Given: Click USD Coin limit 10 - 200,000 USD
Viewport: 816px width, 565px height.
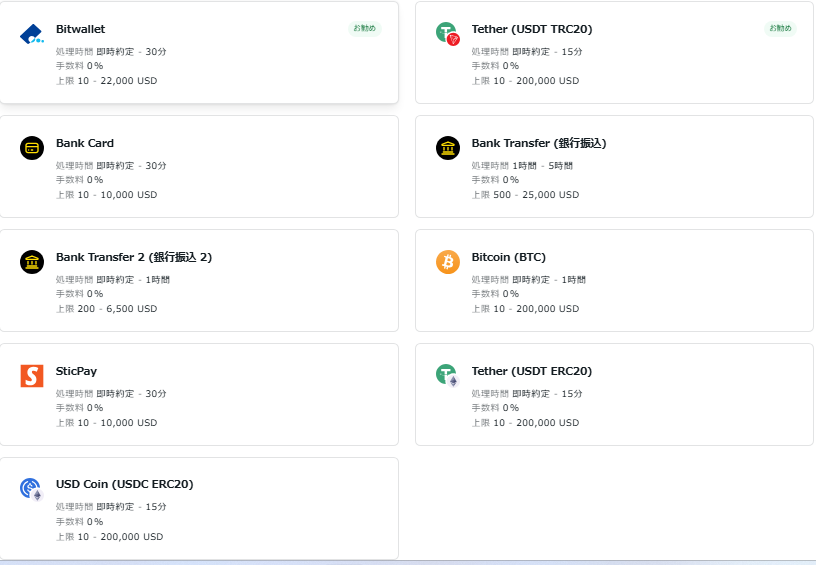Looking at the screenshot, I should tap(109, 536).
